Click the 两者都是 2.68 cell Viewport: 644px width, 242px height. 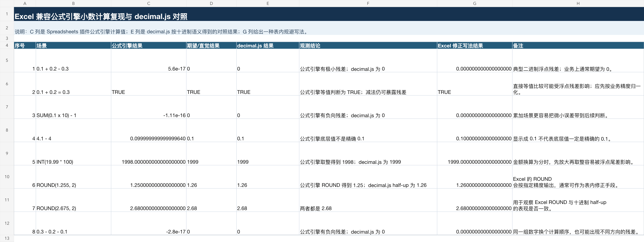coord(368,200)
